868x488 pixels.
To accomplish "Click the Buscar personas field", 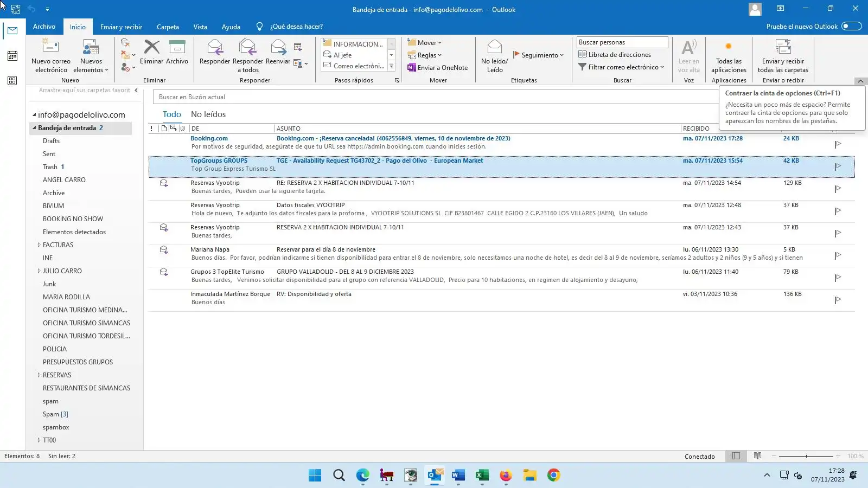I will [622, 42].
